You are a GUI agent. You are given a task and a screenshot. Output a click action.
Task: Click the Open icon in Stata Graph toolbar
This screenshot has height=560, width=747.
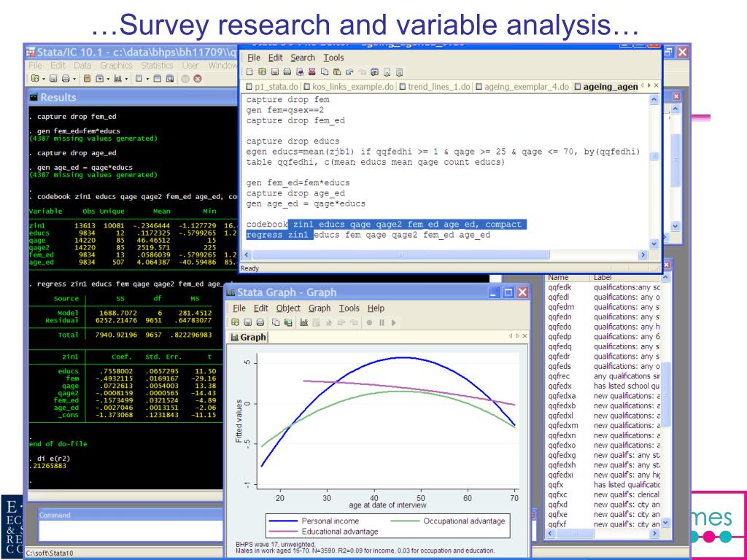click(236, 322)
